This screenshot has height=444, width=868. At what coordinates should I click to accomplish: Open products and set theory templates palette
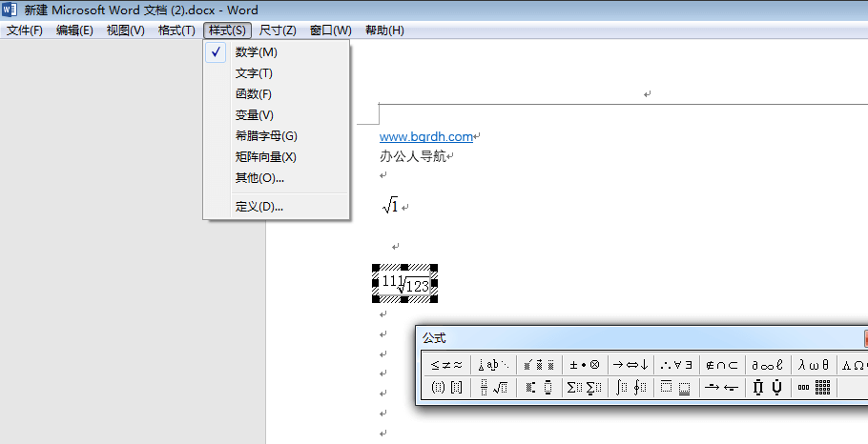tap(768, 388)
